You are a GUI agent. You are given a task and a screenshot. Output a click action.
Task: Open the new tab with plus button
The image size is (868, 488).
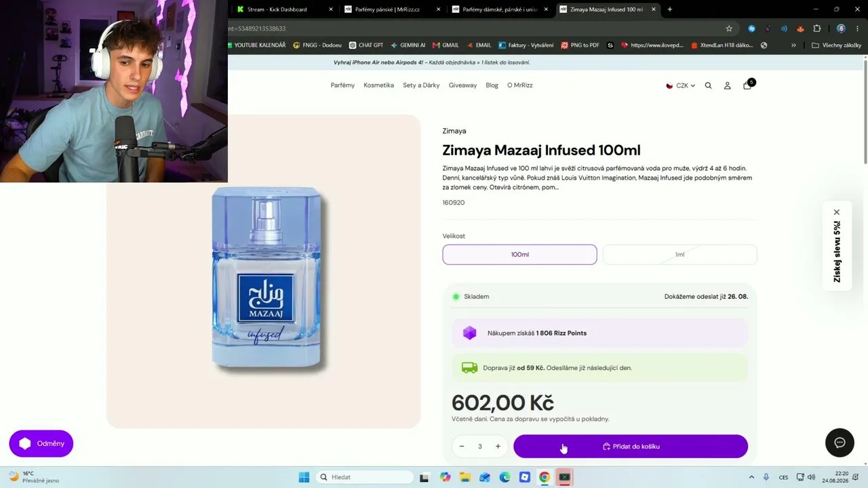pyautogui.click(x=670, y=9)
